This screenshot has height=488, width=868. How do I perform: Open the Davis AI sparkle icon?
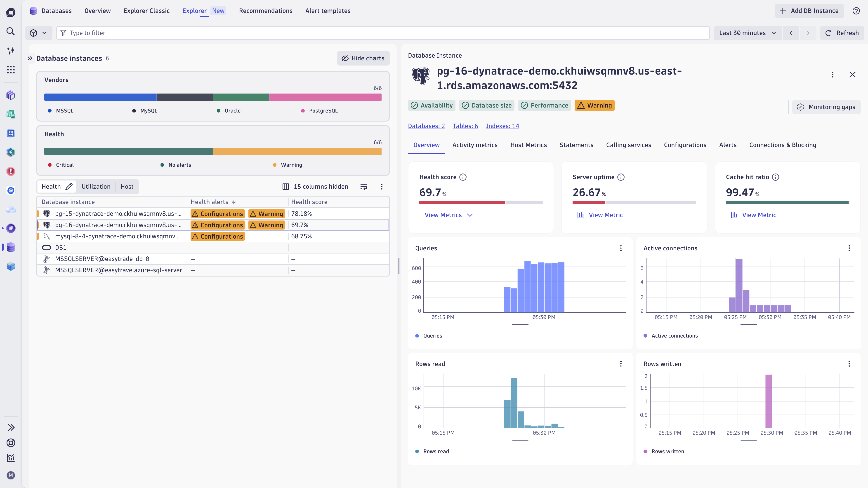click(11, 51)
